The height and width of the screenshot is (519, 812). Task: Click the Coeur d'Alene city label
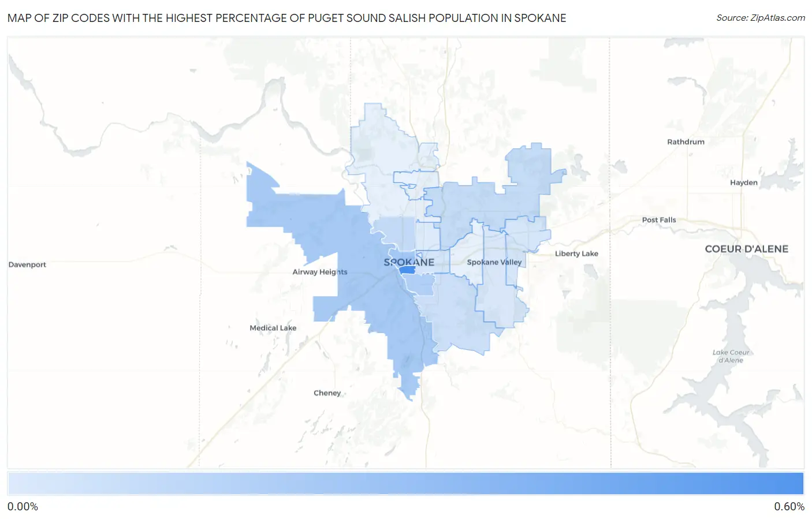coord(746,249)
